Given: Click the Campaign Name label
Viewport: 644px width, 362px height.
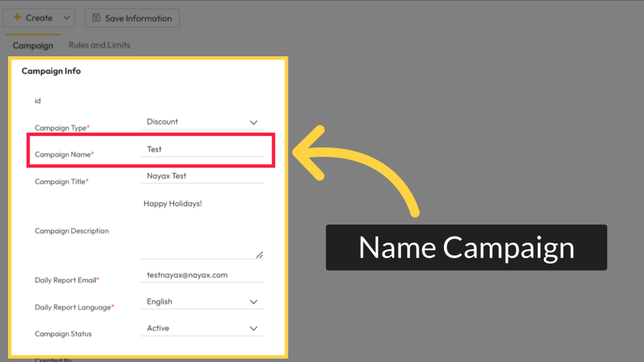Looking at the screenshot, I should point(64,154).
